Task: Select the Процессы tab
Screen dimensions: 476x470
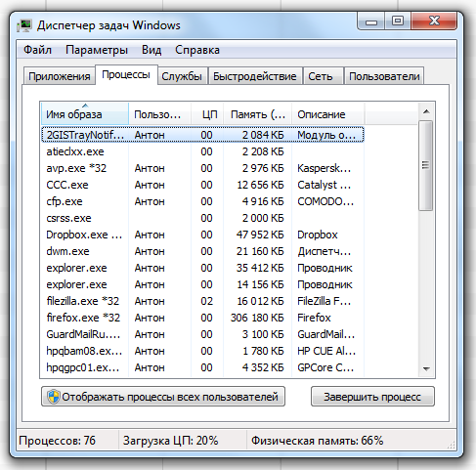Action: (x=126, y=75)
